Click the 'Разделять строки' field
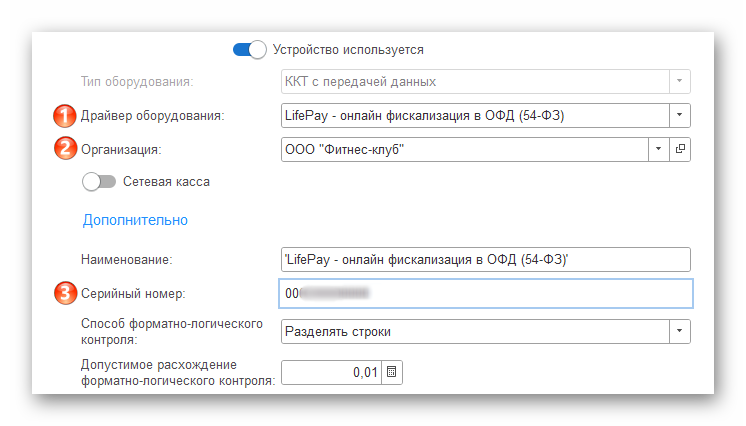 (475, 331)
